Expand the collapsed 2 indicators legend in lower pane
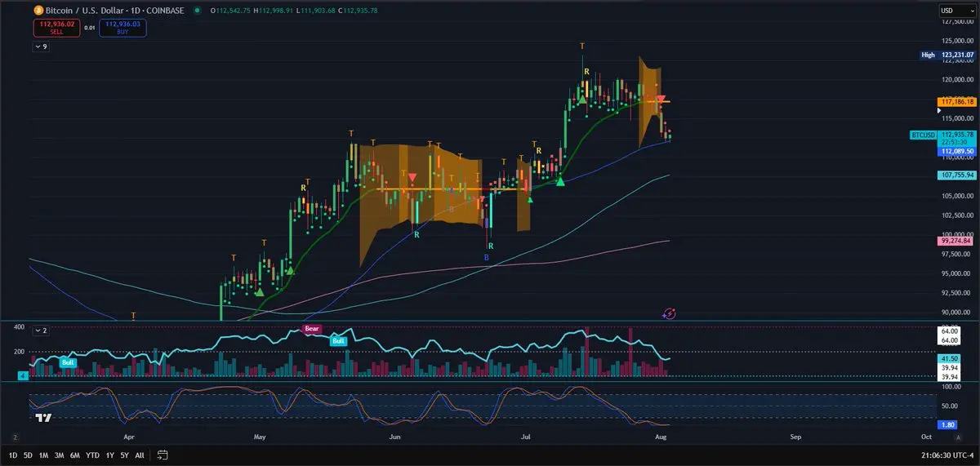This screenshot has width=980, height=466. pyautogui.click(x=41, y=331)
